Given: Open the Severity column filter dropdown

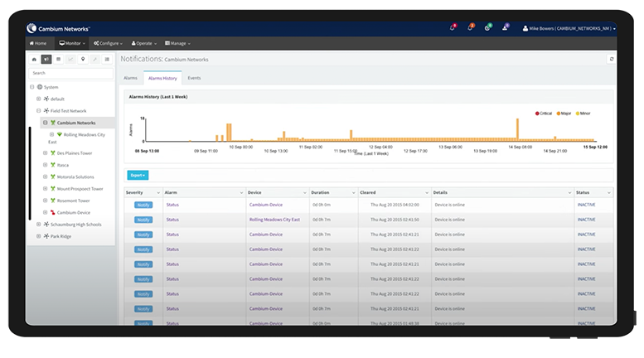Looking at the screenshot, I should click(158, 192).
